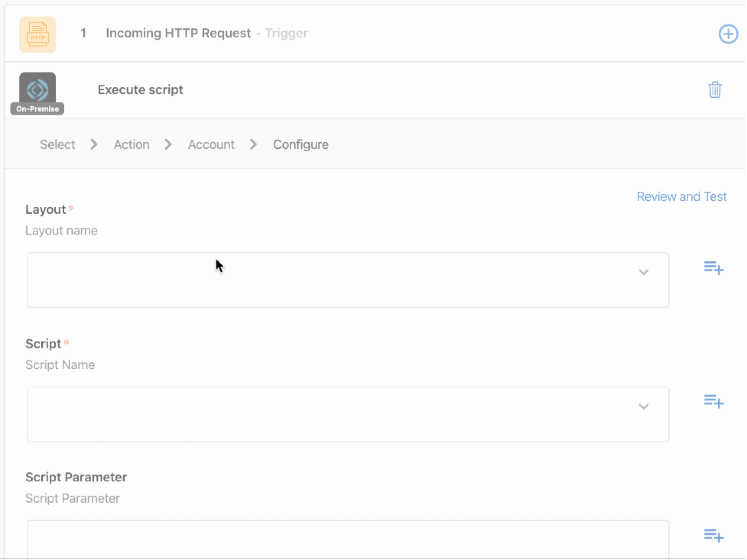Viewport: 747px width, 560px height.
Task: Click the add list icon next to Script field
Action: [x=714, y=402]
